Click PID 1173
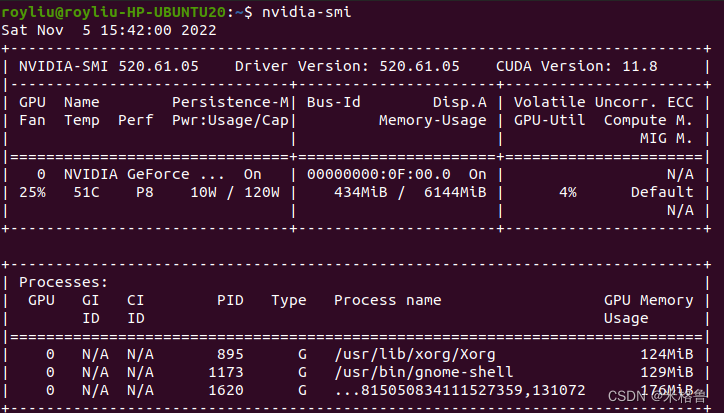Image resolution: width=724 pixels, height=413 pixels. pyautogui.click(x=226, y=372)
